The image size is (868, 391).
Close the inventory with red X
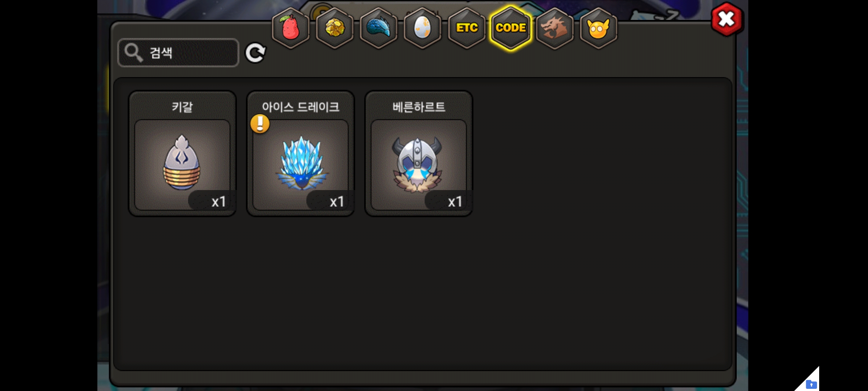tap(727, 19)
